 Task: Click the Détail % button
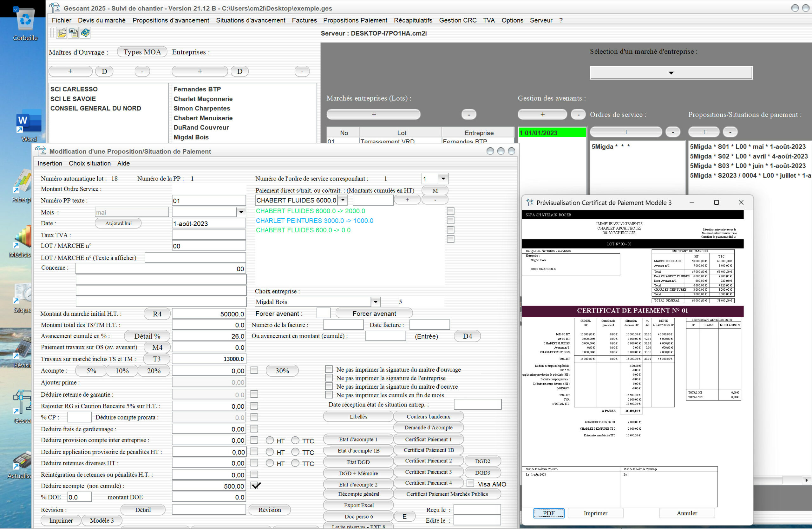pos(147,336)
